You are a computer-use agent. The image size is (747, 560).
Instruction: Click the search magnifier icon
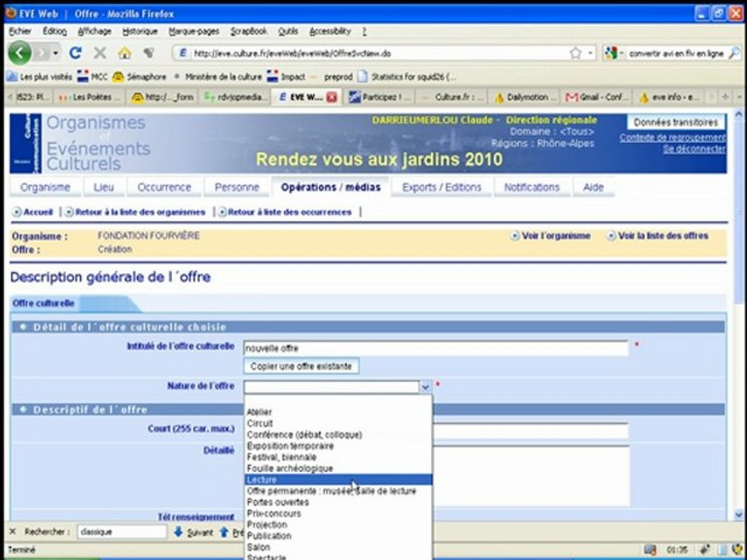pyautogui.click(x=734, y=53)
